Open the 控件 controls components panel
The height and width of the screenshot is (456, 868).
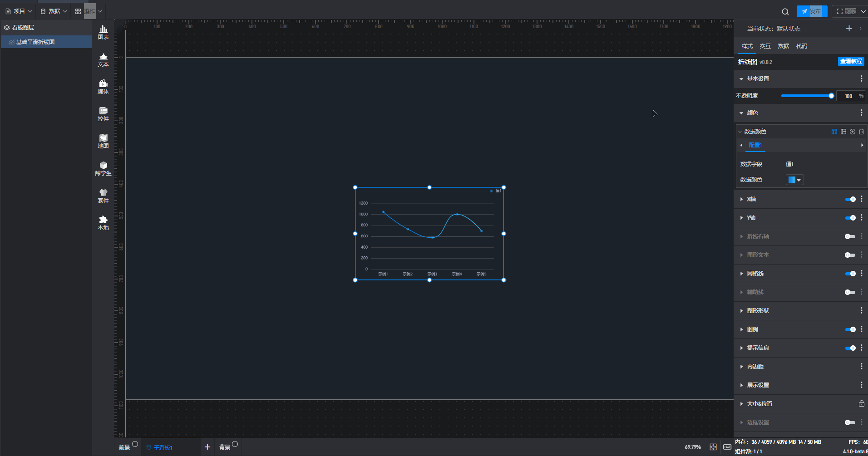[x=103, y=114]
